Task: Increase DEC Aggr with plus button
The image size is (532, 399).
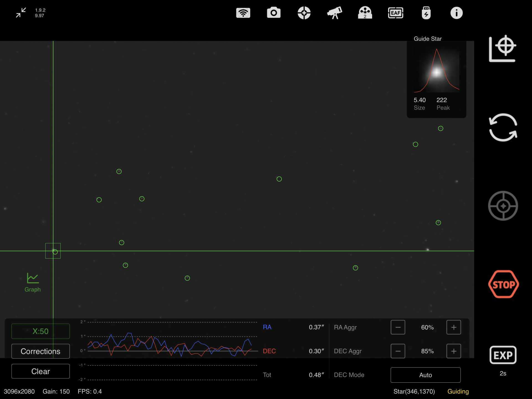Action: tap(454, 351)
